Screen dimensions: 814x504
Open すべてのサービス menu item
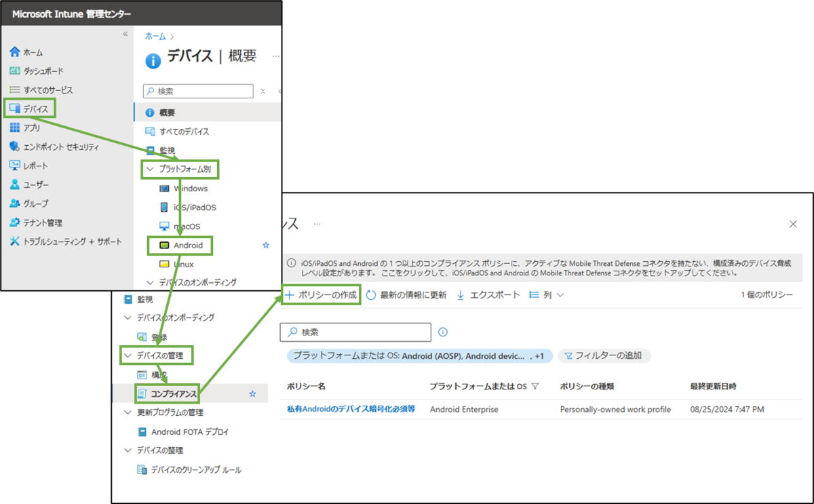coord(41,90)
